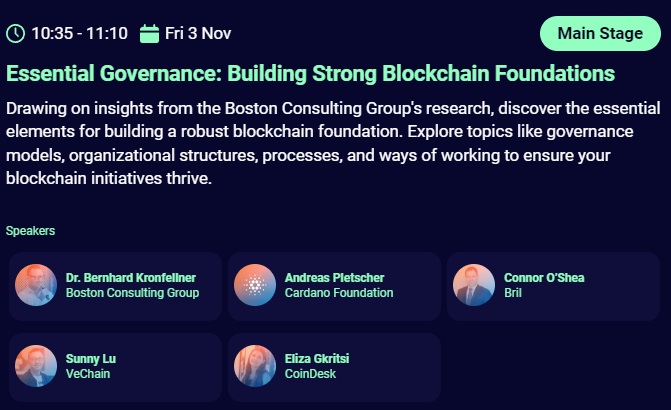
Task: Click the Cardano Foundation logo avatar
Action: [x=255, y=285]
